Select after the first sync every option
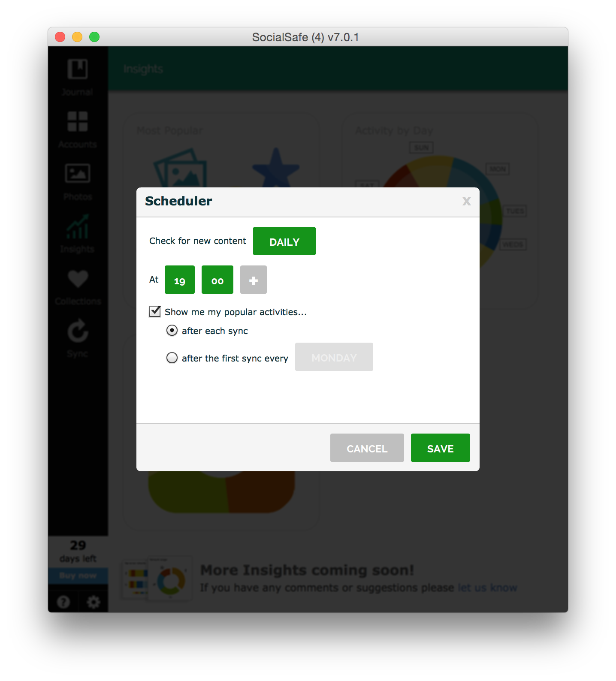616x681 pixels. point(172,358)
